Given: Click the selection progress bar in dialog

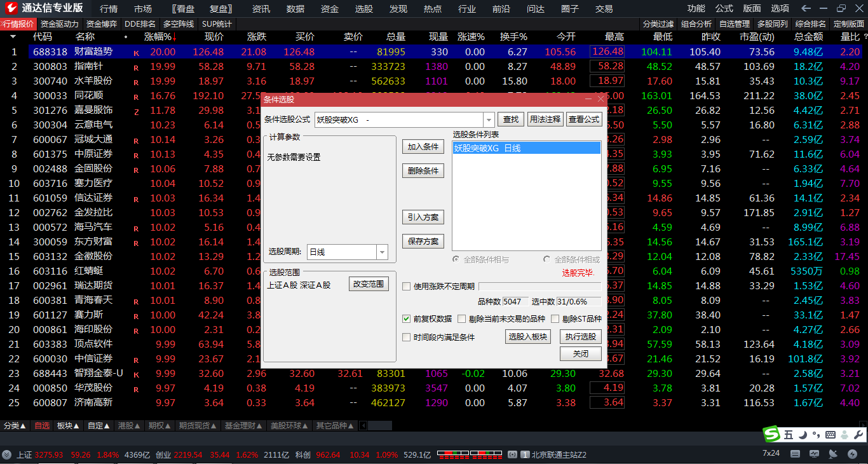Looking at the screenshot, I should pos(539,287).
